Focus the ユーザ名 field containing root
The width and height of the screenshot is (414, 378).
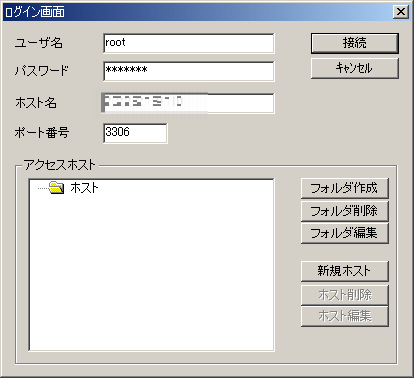pyautogui.click(x=189, y=43)
